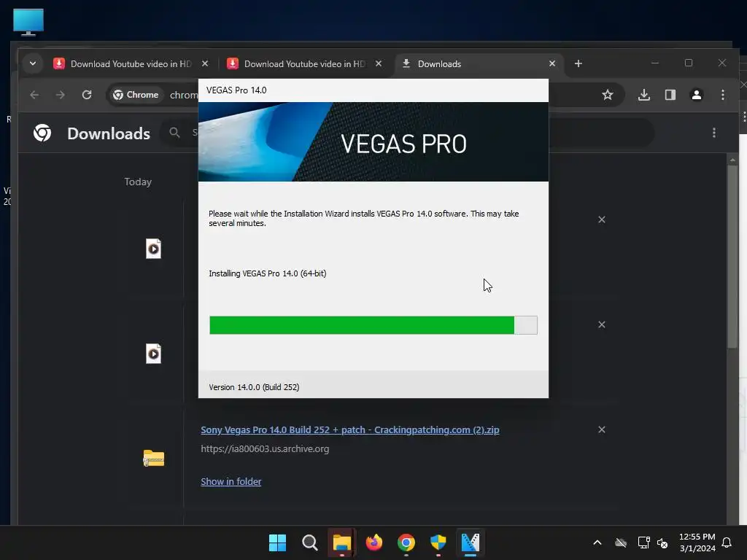The image size is (747, 560).
Task: Click Show in folder link
Action: (231, 481)
